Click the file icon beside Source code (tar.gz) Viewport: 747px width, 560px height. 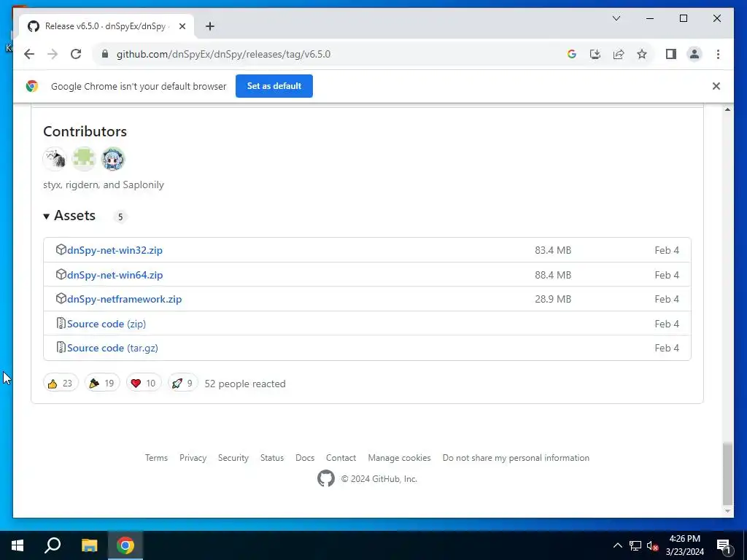click(x=61, y=348)
